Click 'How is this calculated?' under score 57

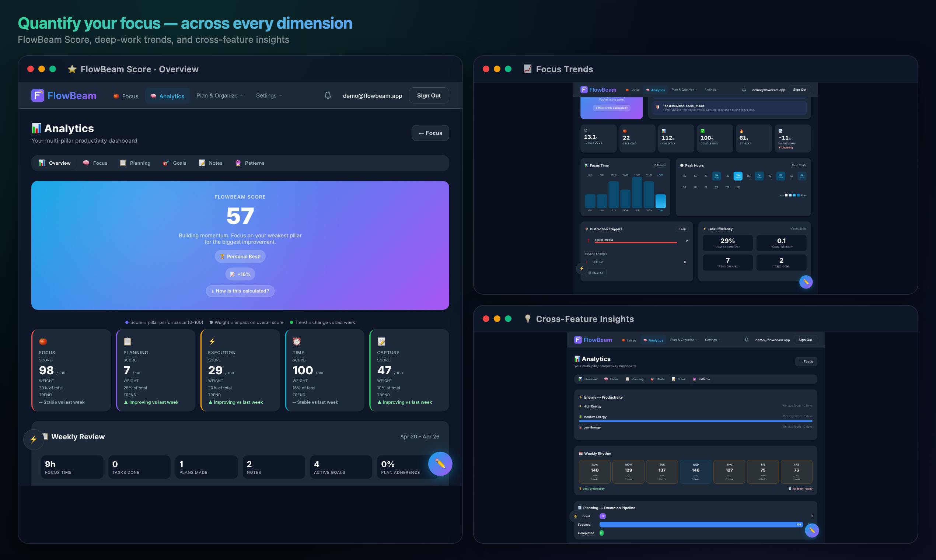pos(240,291)
